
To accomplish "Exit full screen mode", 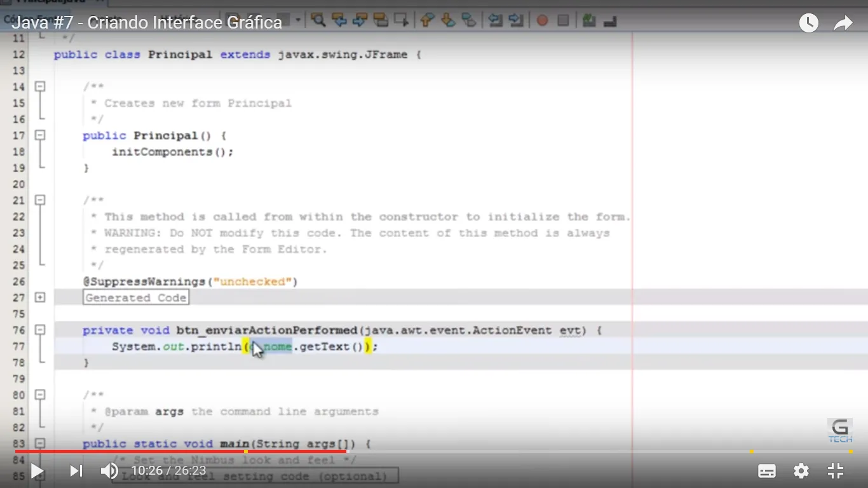I will coord(836,471).
